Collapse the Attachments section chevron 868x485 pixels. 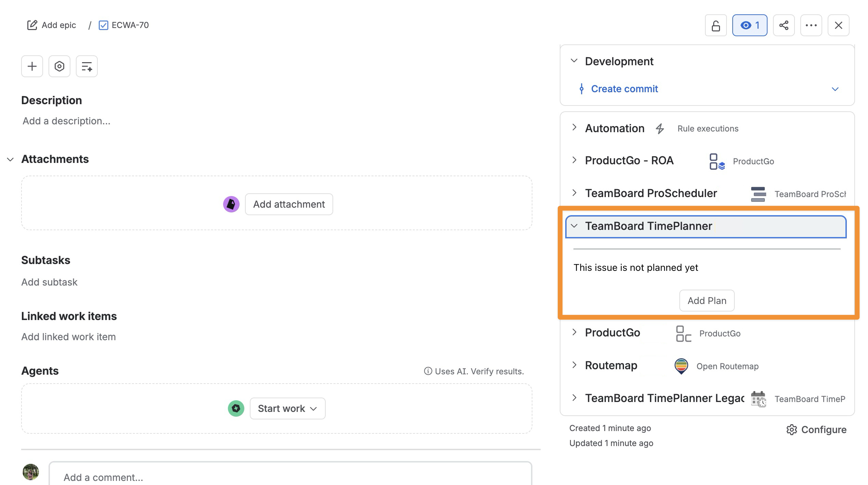click(10, 160)
